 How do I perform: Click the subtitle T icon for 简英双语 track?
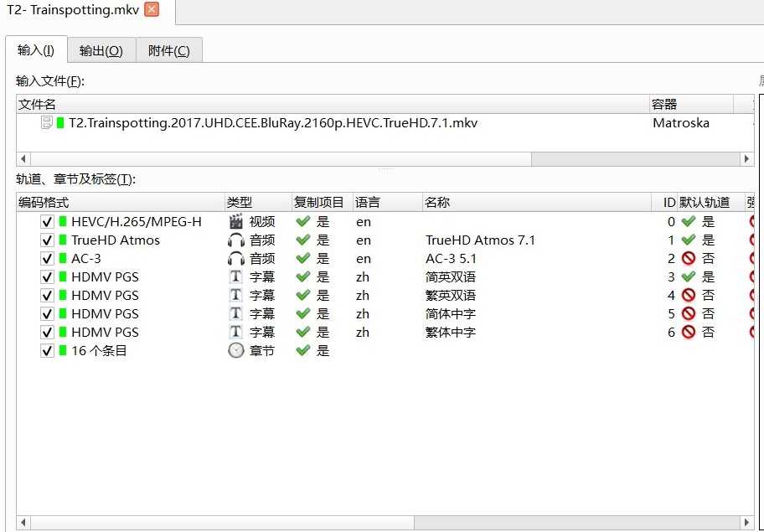coord(235,277)
